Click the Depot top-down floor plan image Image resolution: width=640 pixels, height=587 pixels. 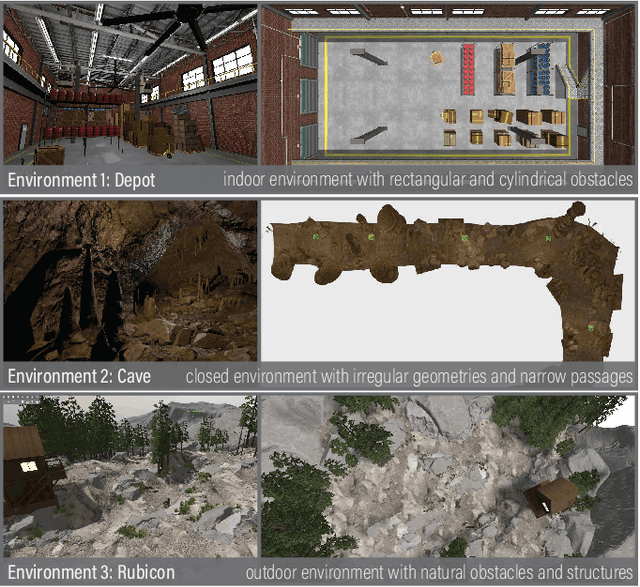(x=448, y=84)
